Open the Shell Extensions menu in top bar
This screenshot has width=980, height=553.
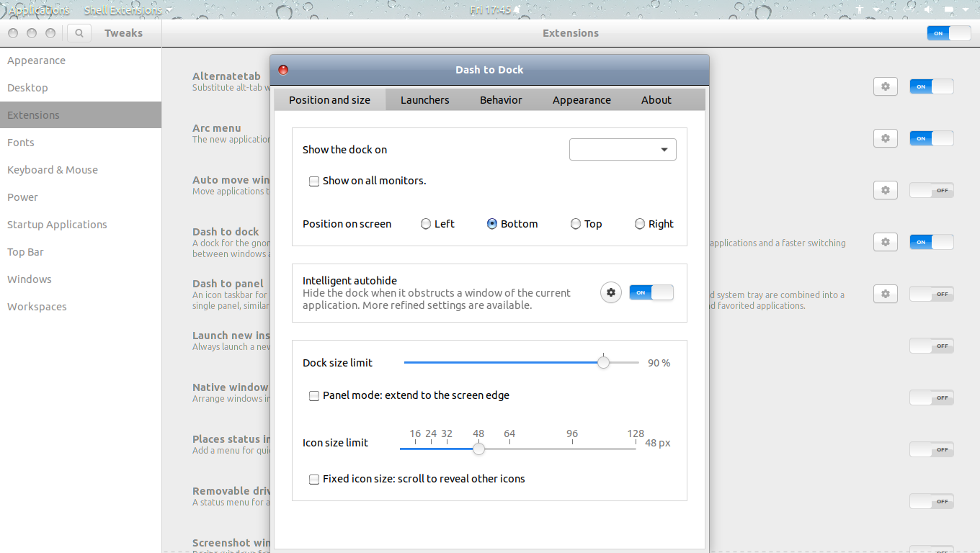tap(128, 10)
